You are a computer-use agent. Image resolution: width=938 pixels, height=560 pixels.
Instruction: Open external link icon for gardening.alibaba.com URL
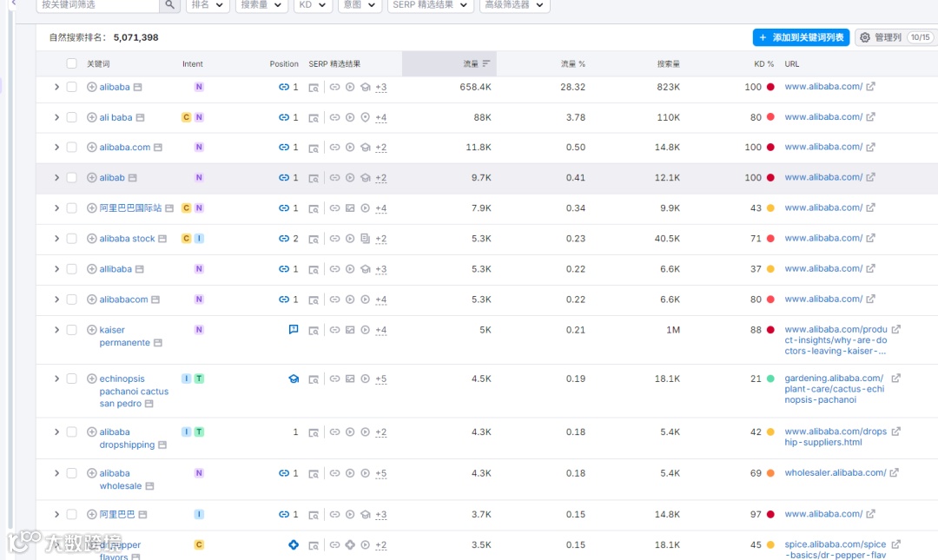(x=896, y=379)
